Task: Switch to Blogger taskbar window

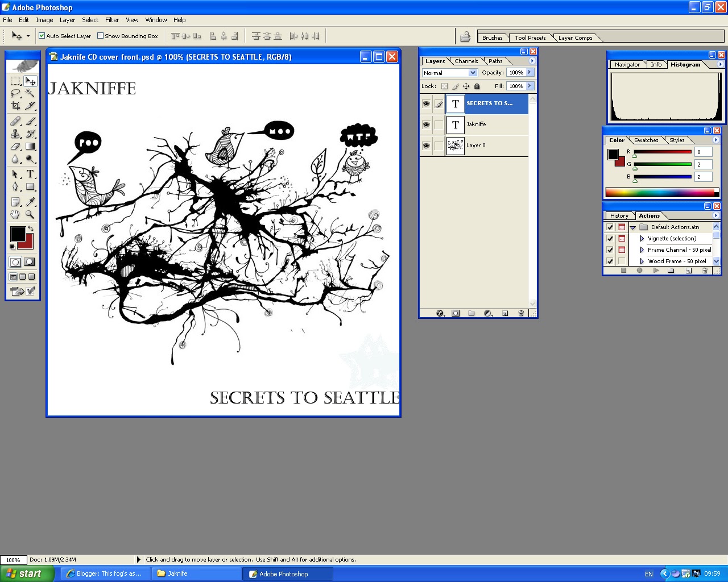Action: [105, 573]
